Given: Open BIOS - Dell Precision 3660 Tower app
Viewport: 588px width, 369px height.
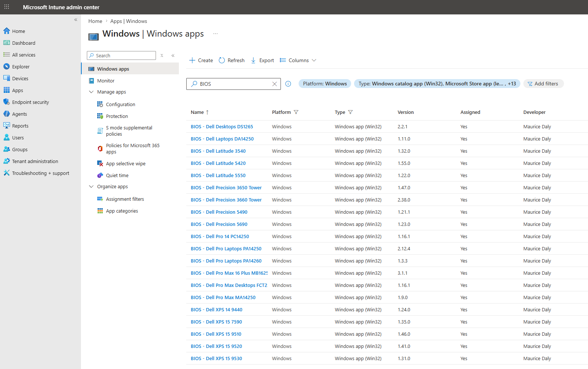Looking at the screenshot, I should click(226, 200).
